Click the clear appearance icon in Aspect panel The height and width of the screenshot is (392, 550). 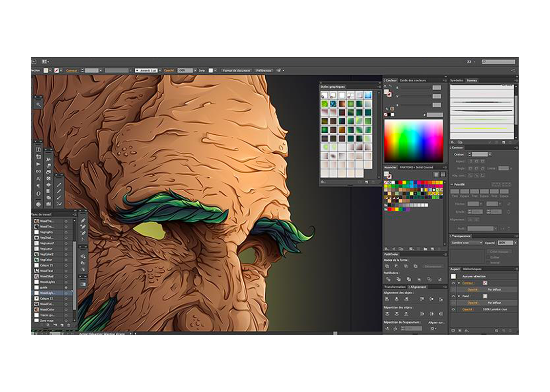click(496, 330)
